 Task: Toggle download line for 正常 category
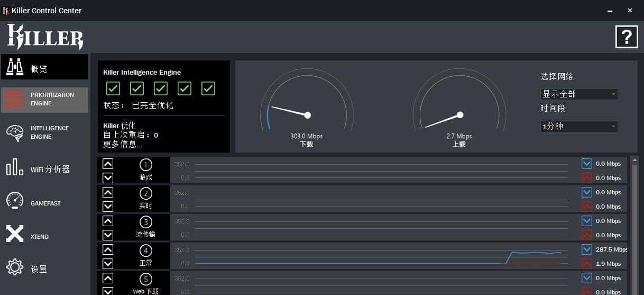(586, 249)
